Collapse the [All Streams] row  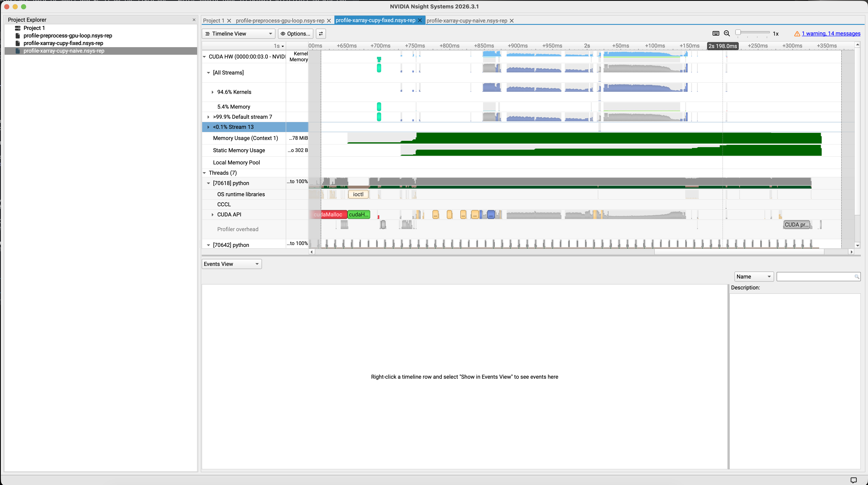click(x=208, y=73)
